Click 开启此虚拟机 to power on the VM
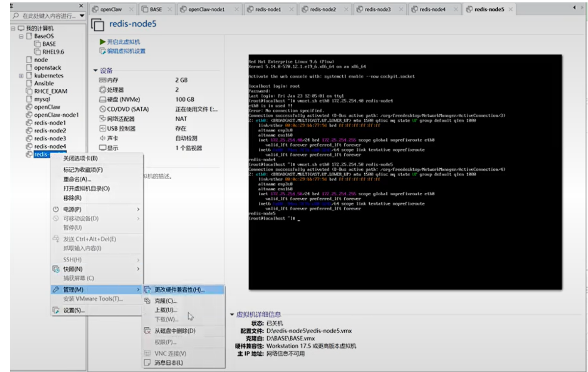This screenshot has height=372, width=588. coord(123,42)
